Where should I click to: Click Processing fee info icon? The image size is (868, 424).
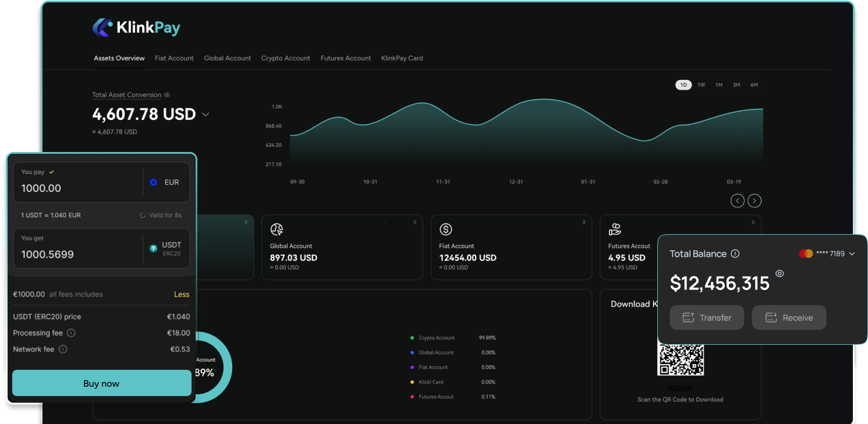tap(71, 333)
